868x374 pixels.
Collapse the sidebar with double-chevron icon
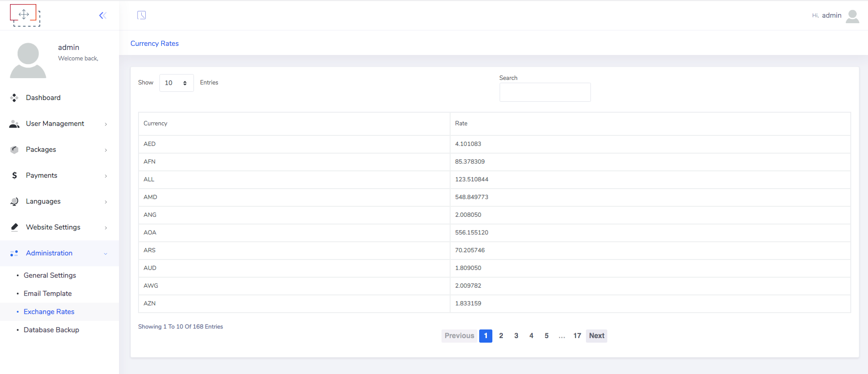tap(103, 15)
